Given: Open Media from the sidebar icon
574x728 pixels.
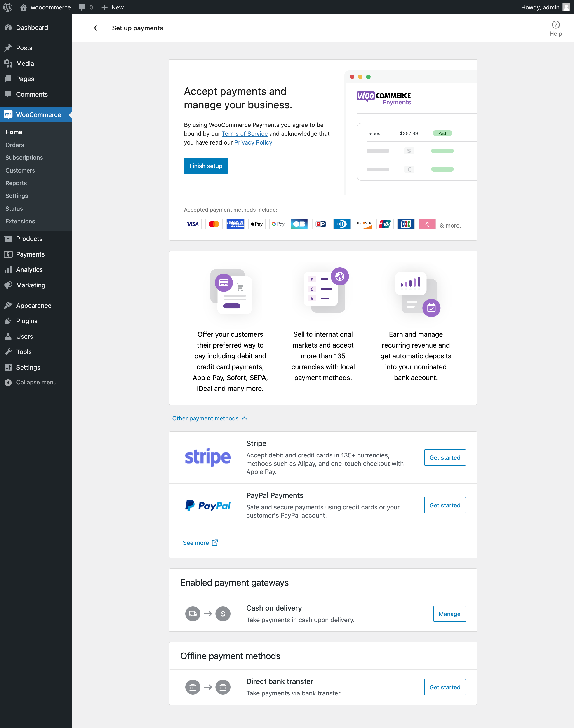Looking at the screenshot, I should click(x=8, y=63).
